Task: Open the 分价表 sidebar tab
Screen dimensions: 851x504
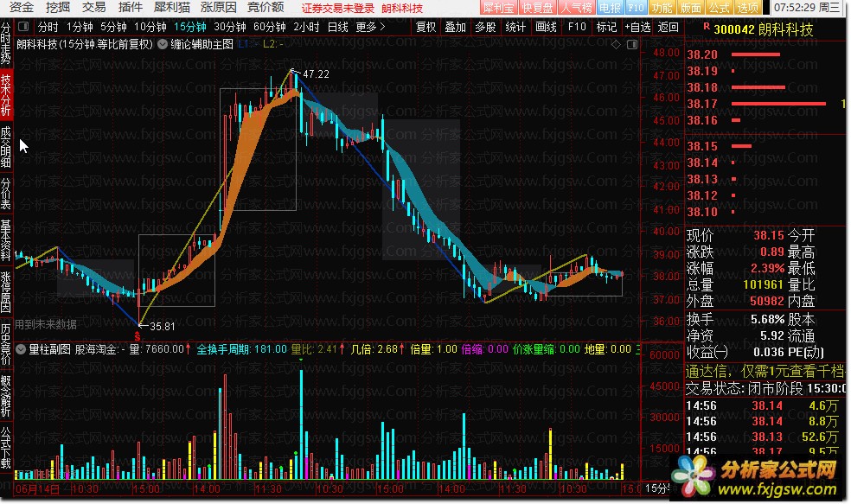Action: [6, 193]
